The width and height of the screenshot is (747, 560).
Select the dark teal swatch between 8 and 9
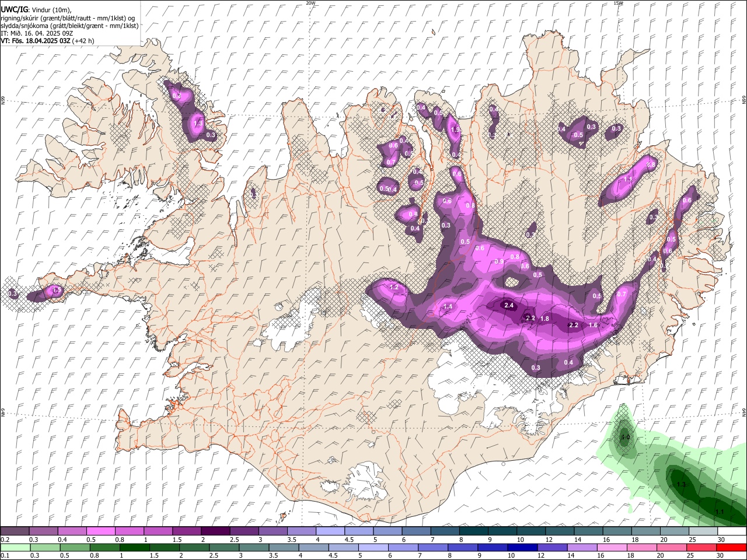coord(473,531)
